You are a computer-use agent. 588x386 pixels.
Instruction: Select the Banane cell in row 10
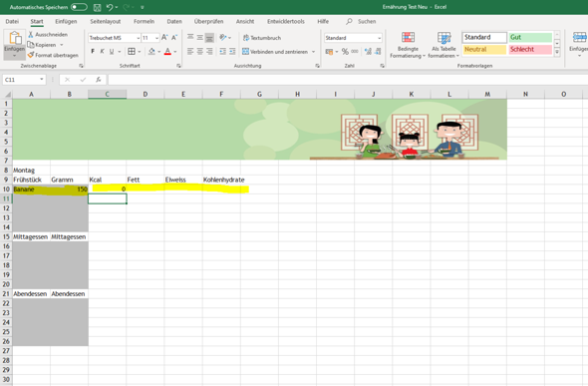31,190
